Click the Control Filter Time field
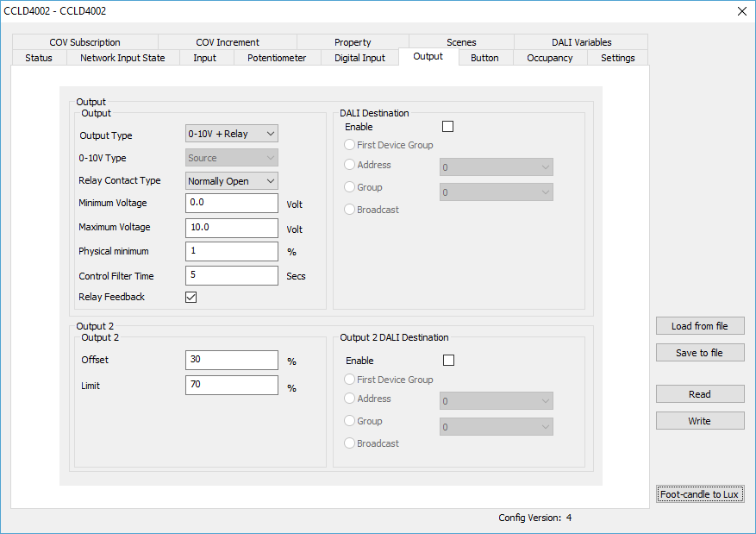This screenshot has width=756, height=534. 231,275
